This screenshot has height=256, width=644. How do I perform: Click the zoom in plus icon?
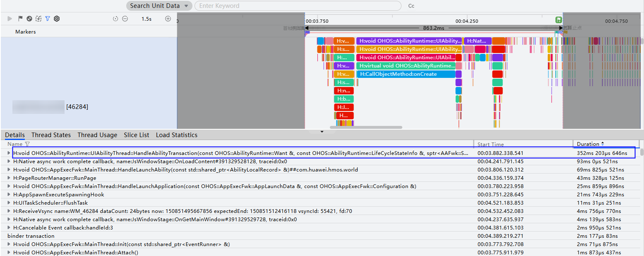tap(168, 19)
